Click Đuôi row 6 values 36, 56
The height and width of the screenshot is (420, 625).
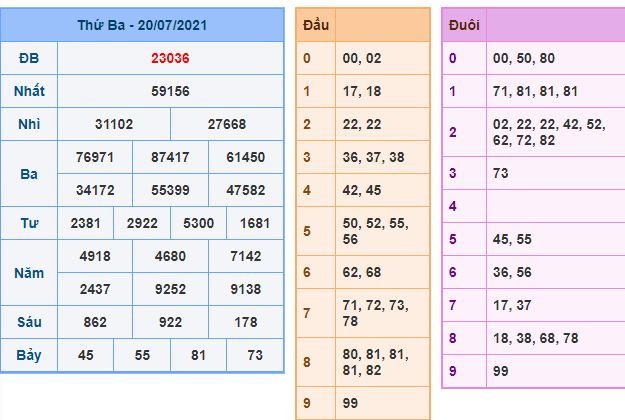512,273
